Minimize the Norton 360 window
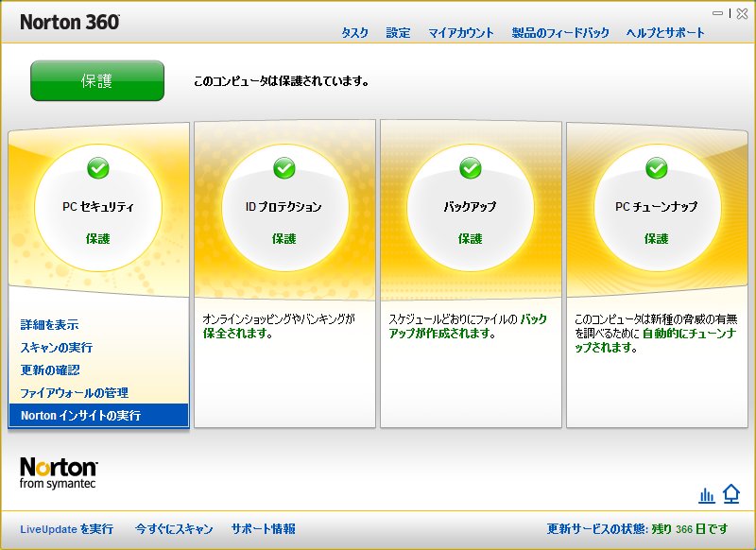The image size is (756, 550). pos(718,13)
